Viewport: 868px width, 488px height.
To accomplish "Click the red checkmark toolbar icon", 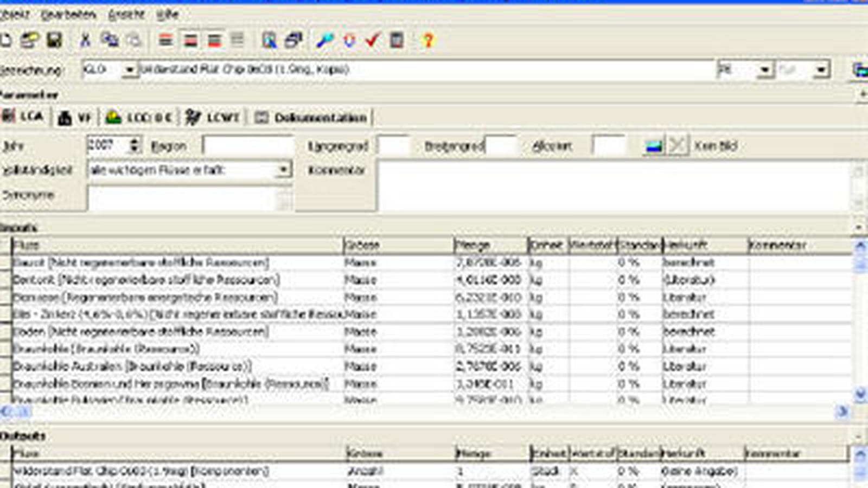I will coord(373,40).
